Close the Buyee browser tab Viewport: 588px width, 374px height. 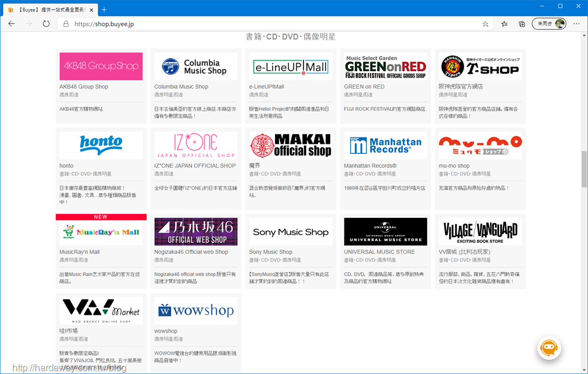point(91,10)
